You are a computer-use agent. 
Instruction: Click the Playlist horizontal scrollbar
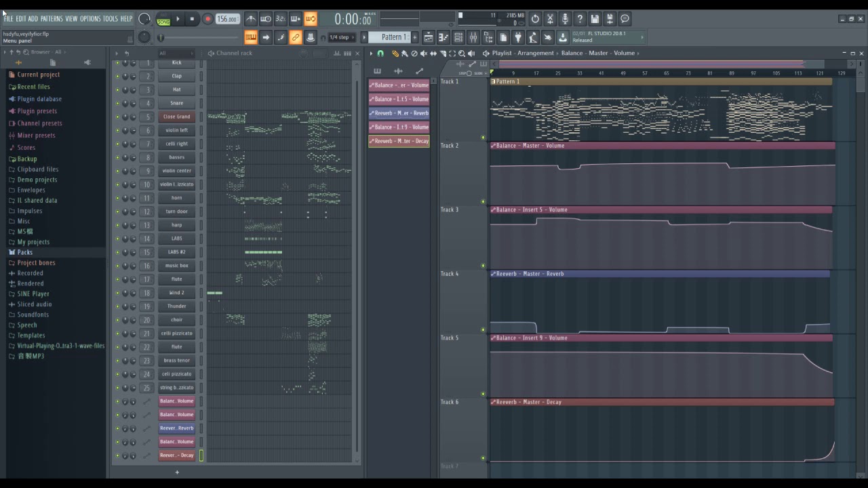[x=651, y=64]
